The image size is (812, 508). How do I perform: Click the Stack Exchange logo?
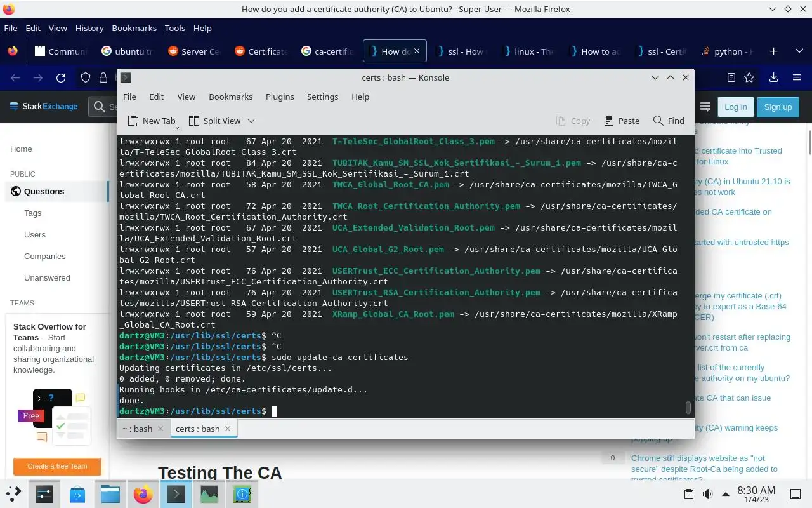[43, 107]
